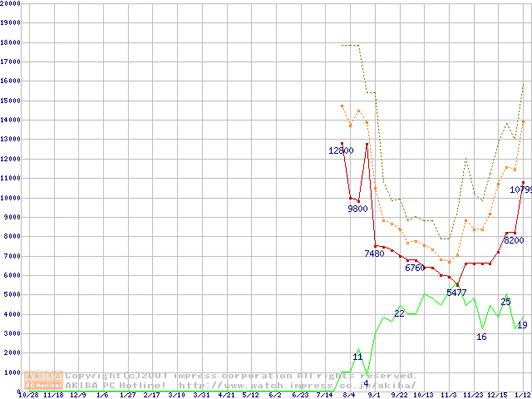Screen dimensions: 532x399
Task: Click the 20000 y-axis label
Action: [11, 3]
